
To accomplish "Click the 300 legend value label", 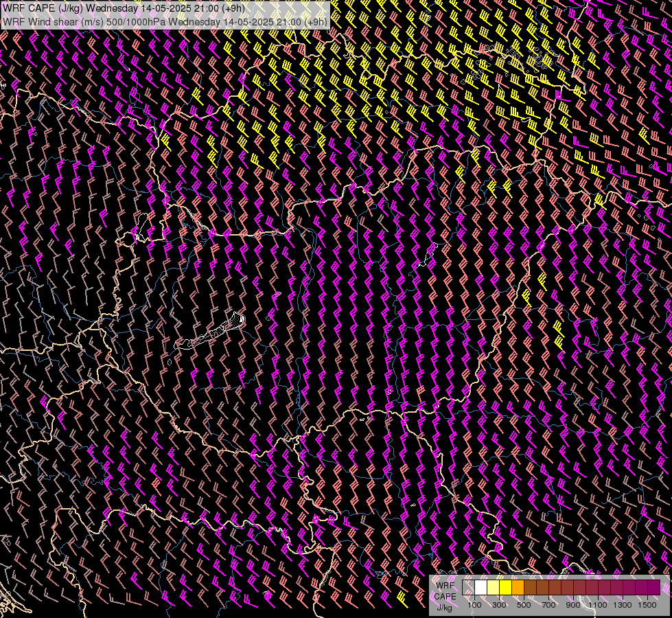I will click(499, 605).
